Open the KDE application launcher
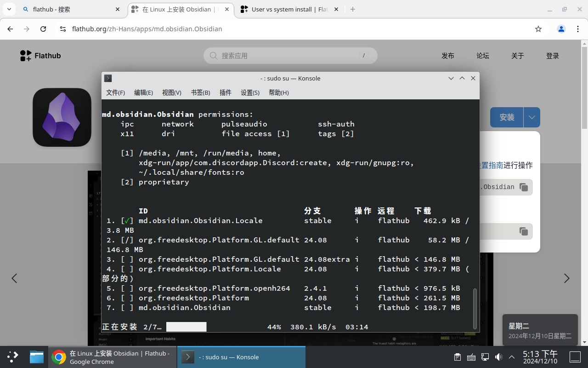Image resolution: width=588 pixels, height=368 pixels. pyautogui.click(x=13, y=357)
